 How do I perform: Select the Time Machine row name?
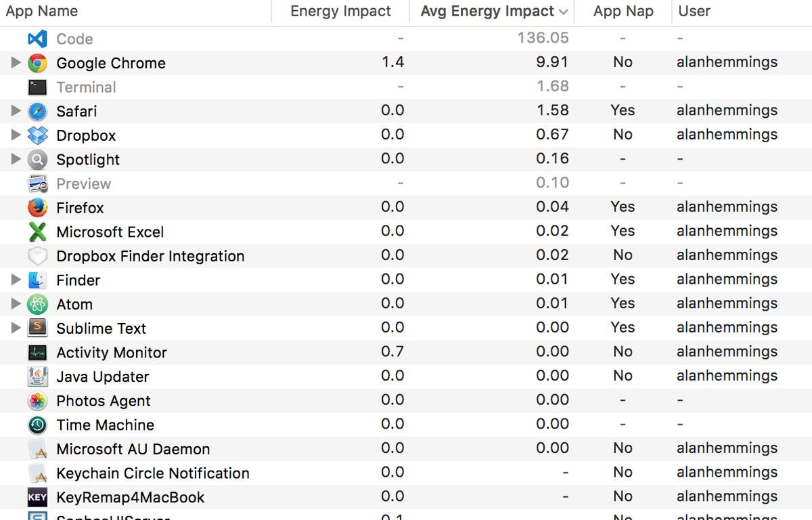click(106, 425)
